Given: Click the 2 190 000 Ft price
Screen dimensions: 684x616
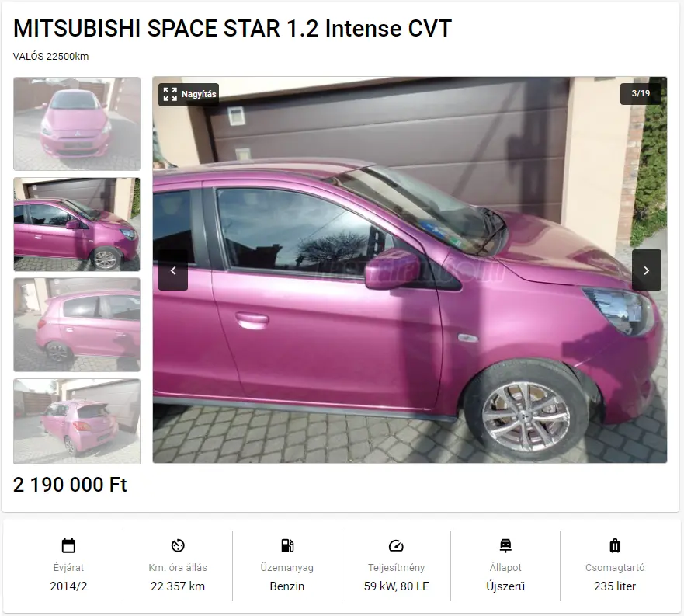Looking at the screenshot, I should tap(70, 485).
